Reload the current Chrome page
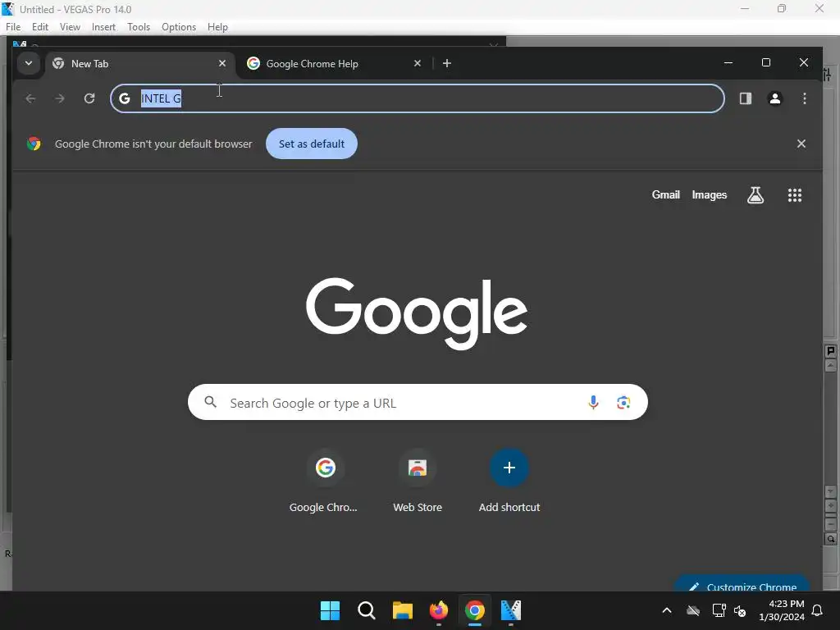The height and width of the screenshot is (630, 840). (x=89, y=98)
